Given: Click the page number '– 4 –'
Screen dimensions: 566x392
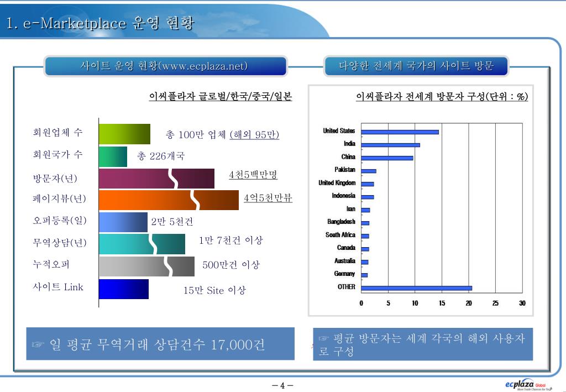Looking at the screenshot, I should (x=282, y=385).
